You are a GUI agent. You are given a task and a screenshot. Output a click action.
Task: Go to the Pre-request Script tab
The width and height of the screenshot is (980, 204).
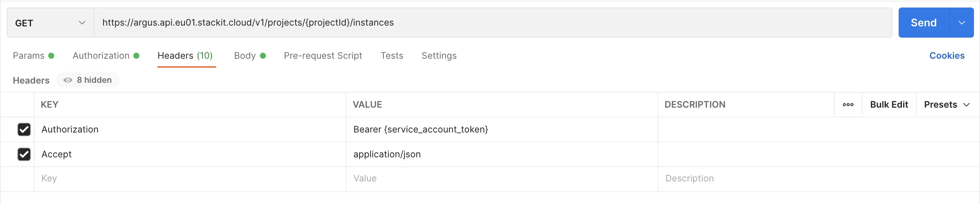click(x=323, y=56)
